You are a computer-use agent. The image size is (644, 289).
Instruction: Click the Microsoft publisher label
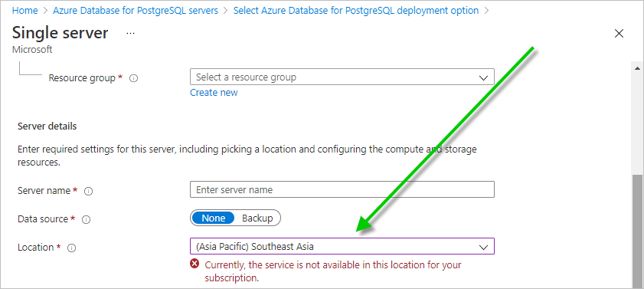tap(32, 50)
